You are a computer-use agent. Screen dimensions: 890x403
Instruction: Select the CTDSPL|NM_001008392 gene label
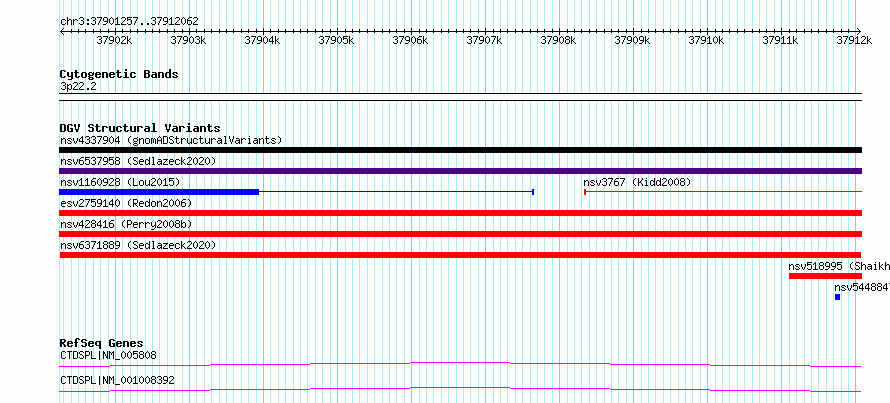(x=117, y=380)
